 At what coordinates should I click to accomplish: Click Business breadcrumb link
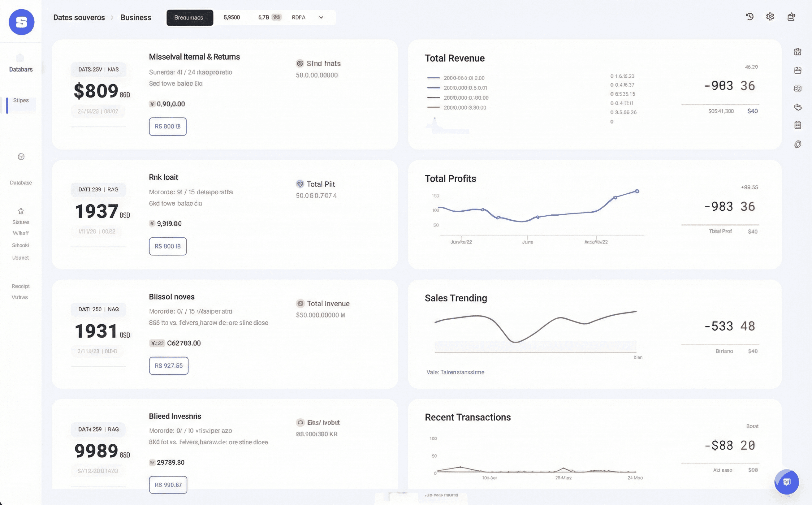pos(136,17)
